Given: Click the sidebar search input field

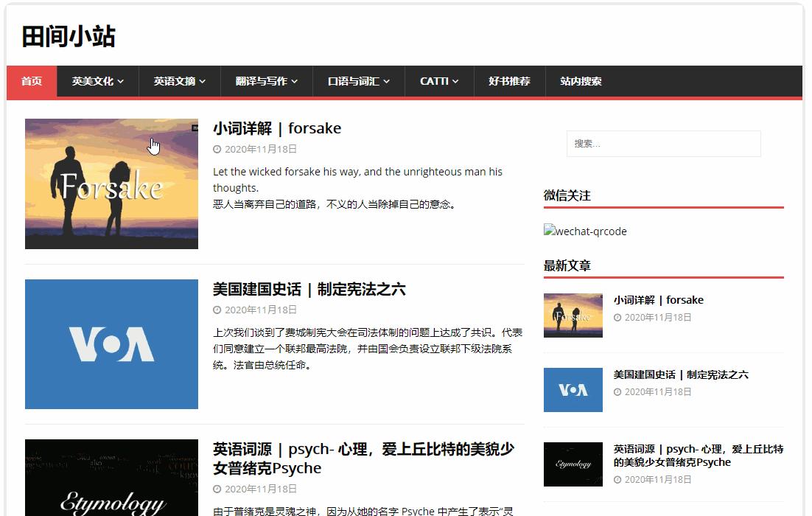Looking at the screenshot, I should pos(663,144).
